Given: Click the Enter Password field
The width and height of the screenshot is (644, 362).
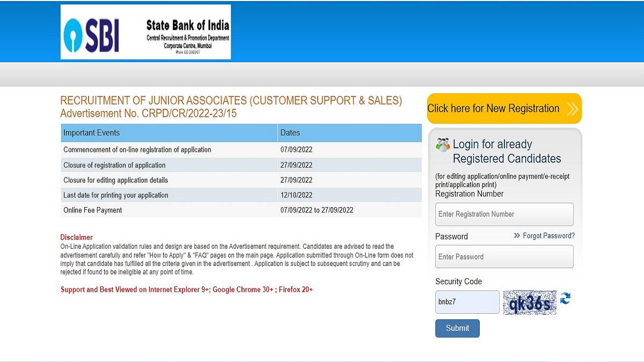Looking at the screenshot, I should coord(503,256).
